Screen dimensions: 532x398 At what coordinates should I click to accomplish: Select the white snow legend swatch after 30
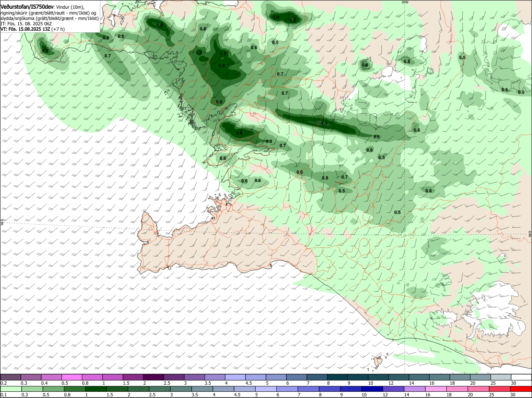coord(522,377)
